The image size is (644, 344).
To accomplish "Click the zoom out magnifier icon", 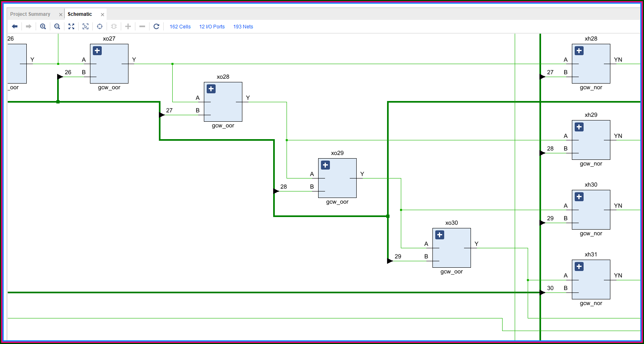I will coord(57,26).
